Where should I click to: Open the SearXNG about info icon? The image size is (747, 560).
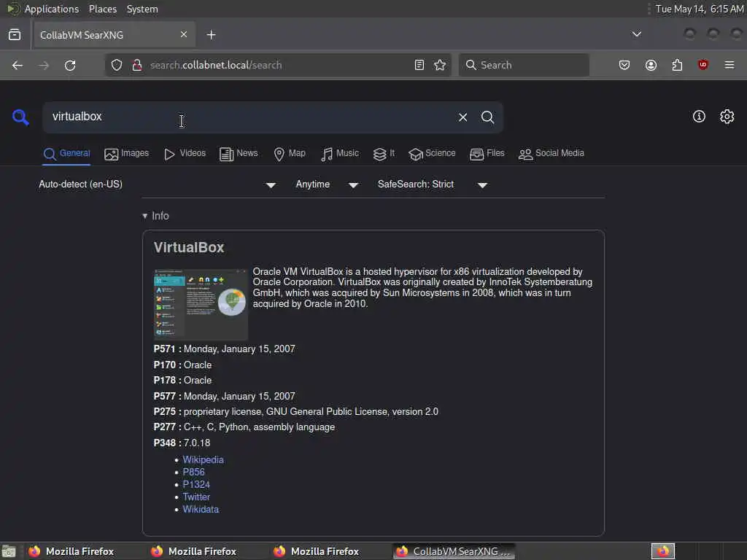click(699, 117)
